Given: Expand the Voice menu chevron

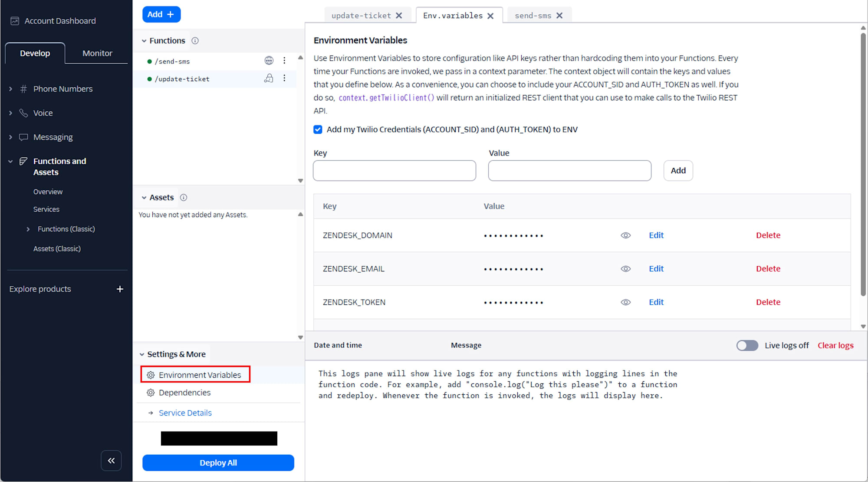Looking at the screenshot, I should pyautogui.click(x=10, y=113).
